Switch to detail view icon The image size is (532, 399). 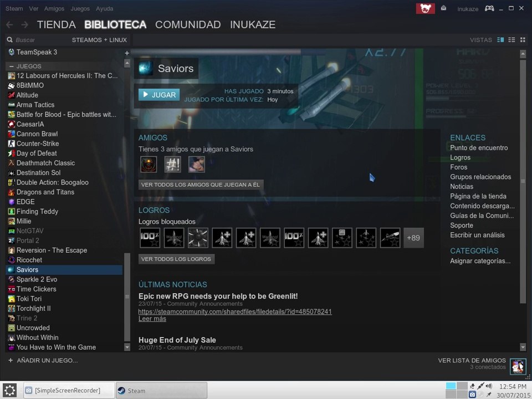tap(500, 40)
